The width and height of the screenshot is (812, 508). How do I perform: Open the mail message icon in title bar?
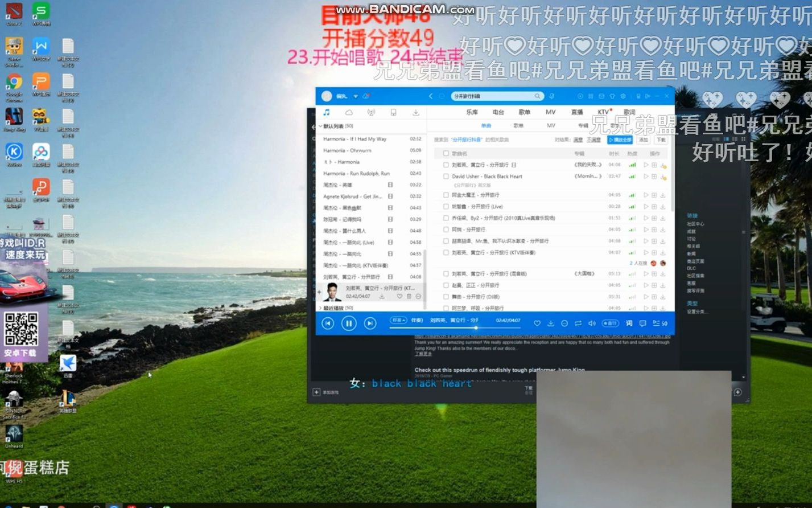click(x=601, y=96)
